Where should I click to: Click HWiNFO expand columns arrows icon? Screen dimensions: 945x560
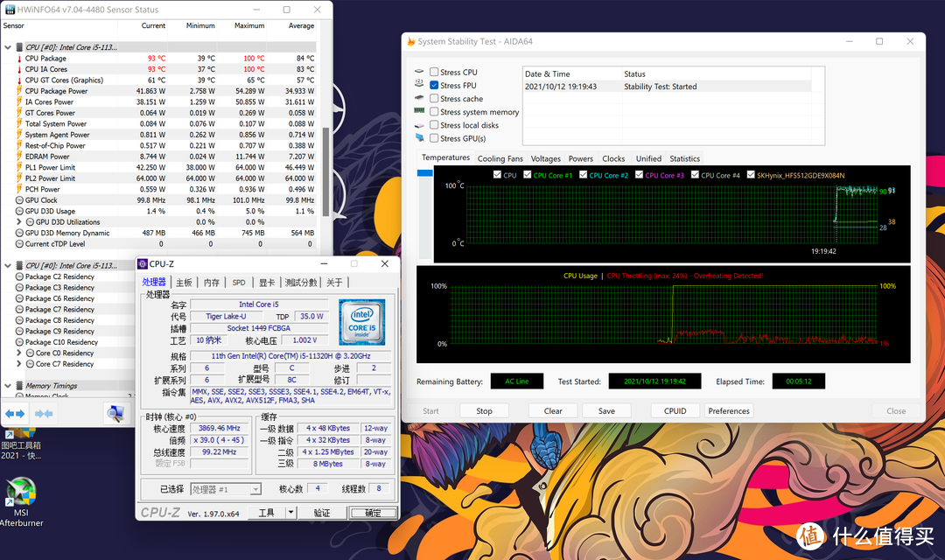point(15,414)
